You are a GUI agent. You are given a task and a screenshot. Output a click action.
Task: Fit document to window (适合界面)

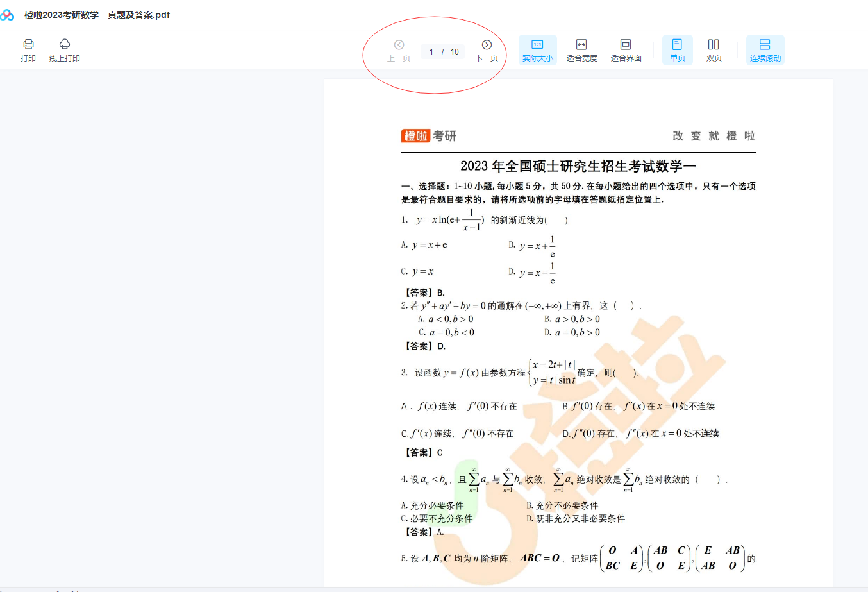coord(626,50)
